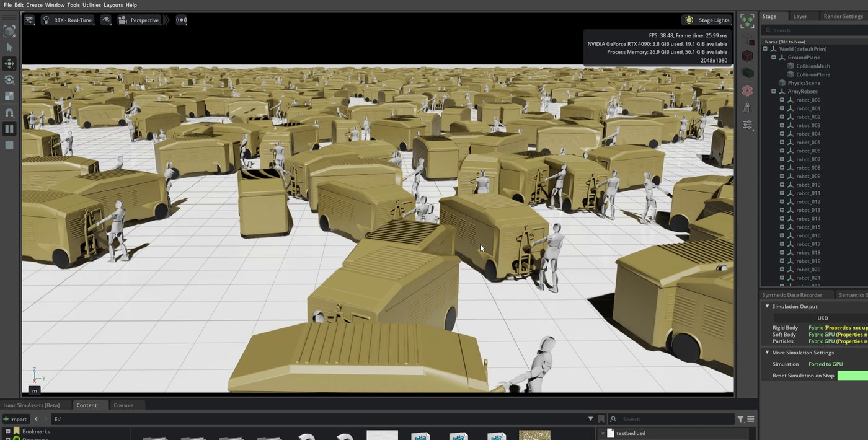Pause the running simulation
This screenshot has width=868, height=440.
point(9,129)
